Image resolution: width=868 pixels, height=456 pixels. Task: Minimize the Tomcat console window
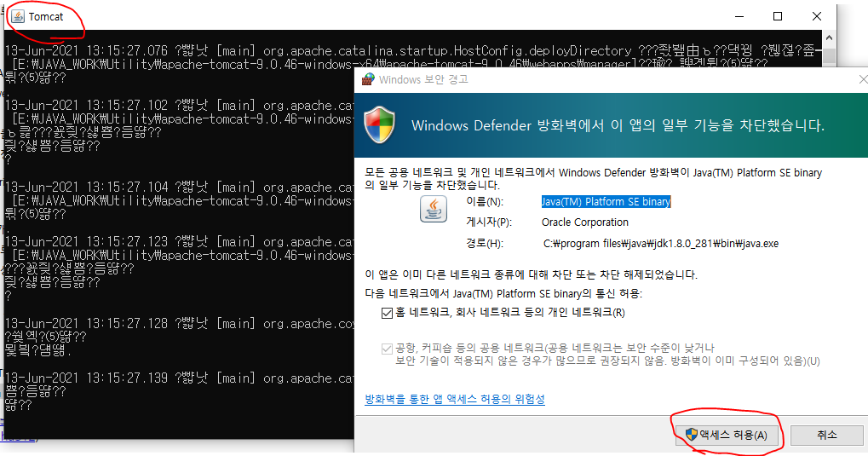pyautogui.click(x=739, y=17)
